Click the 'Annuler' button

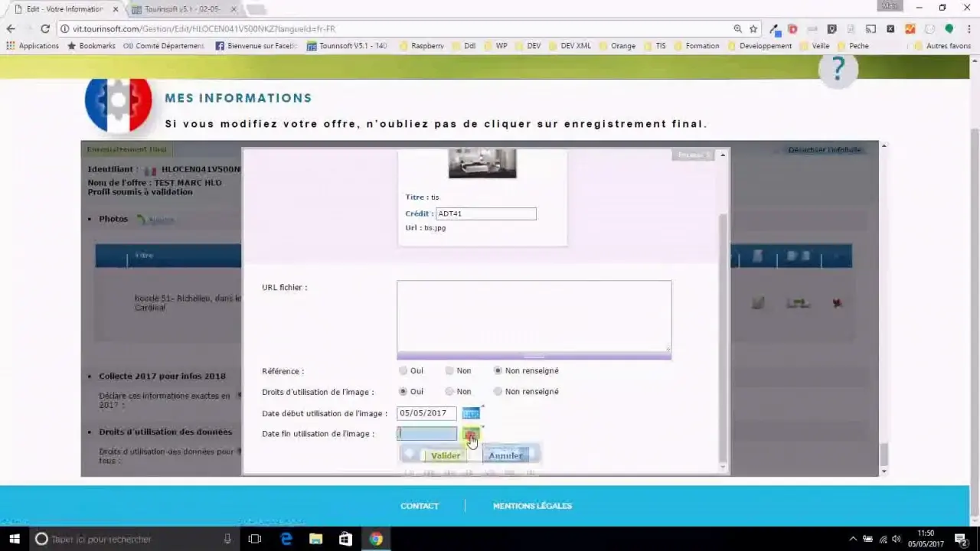505,455
